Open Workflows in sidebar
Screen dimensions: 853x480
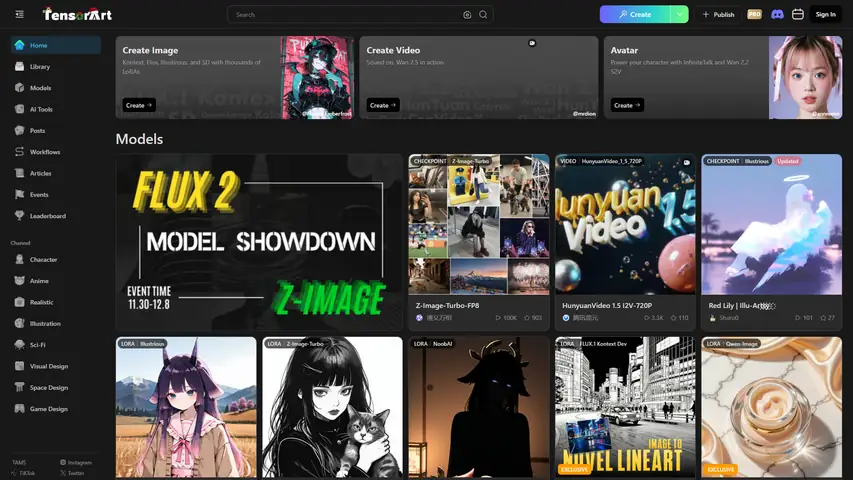coord(55,152)
